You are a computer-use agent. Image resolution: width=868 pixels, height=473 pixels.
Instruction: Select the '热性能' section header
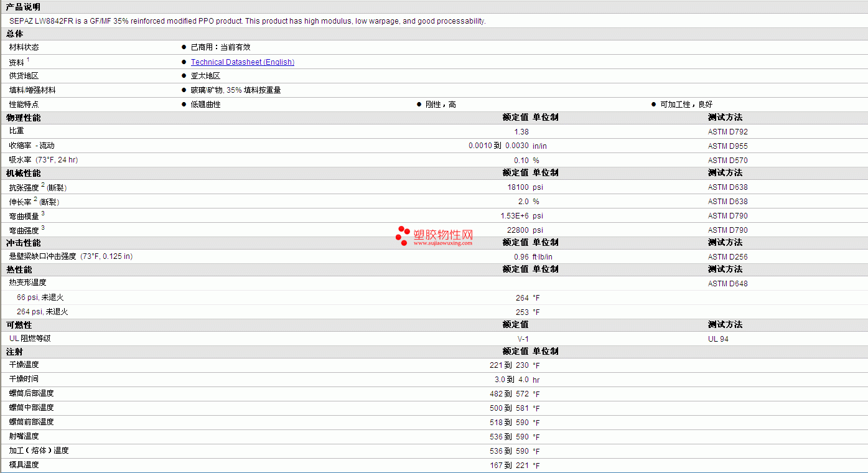coord(19,269)
